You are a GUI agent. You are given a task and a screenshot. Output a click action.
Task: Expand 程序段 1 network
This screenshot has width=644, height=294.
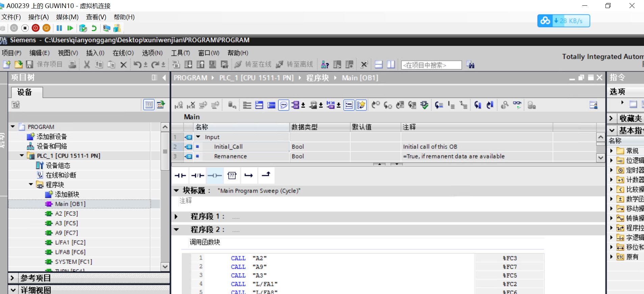pyautogui.click(x=176, y=217)
